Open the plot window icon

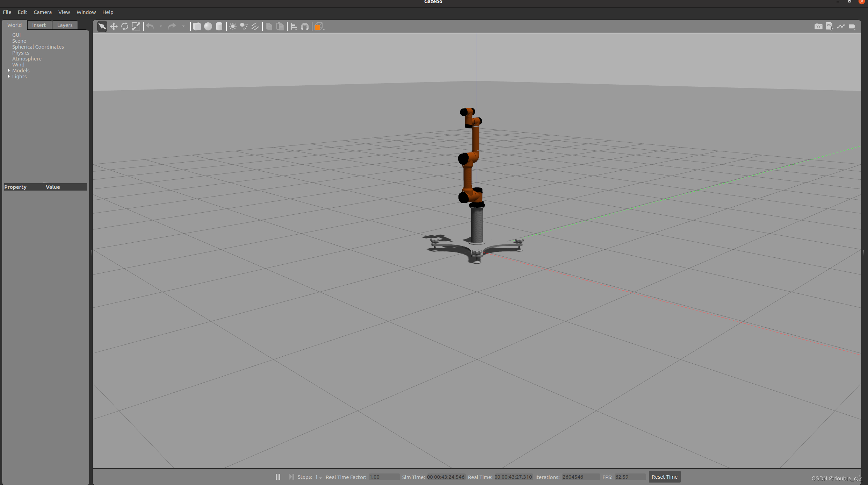841,27
